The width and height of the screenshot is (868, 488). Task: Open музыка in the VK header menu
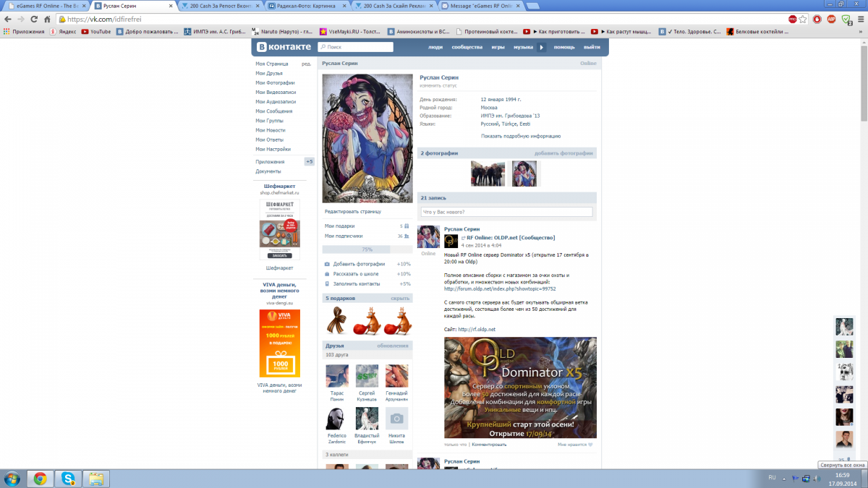(x=524, y=47)
